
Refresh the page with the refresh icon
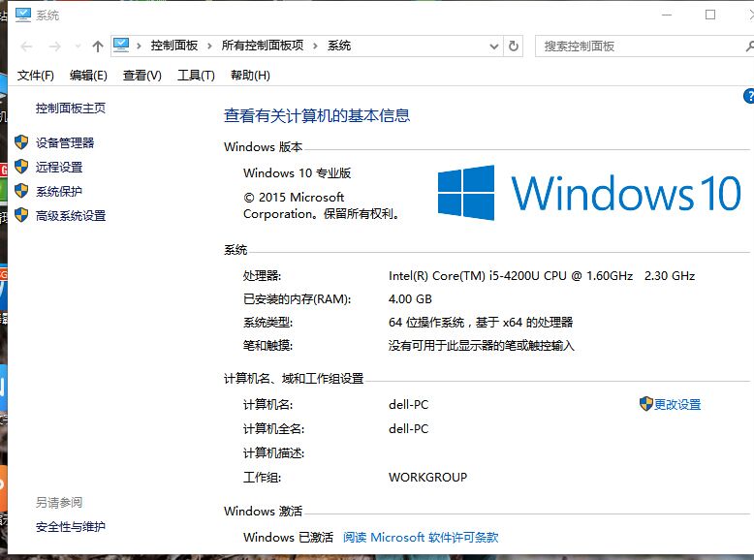(514, 47)
